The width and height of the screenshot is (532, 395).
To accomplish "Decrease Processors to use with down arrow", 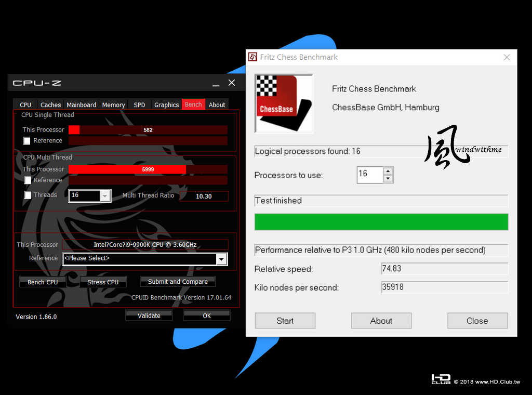I will (388, 179).
